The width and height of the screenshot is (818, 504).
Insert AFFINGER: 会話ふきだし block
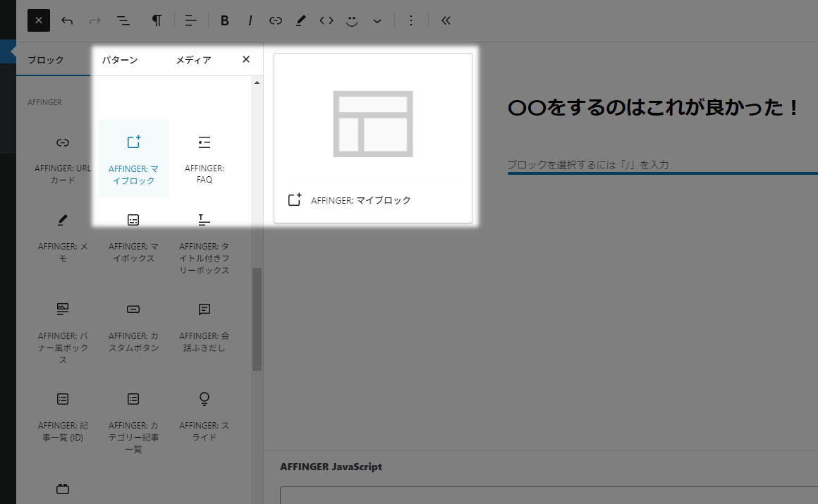tap(204, 332)
